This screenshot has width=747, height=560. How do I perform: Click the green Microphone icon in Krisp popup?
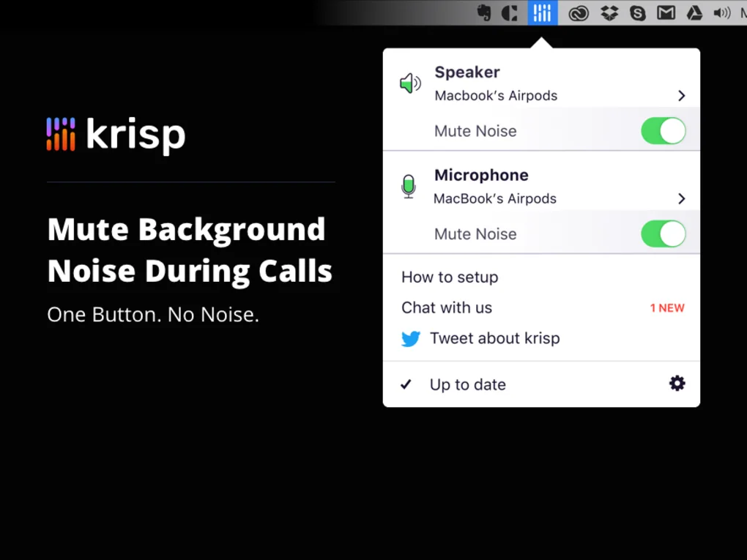tap(409, 186)
